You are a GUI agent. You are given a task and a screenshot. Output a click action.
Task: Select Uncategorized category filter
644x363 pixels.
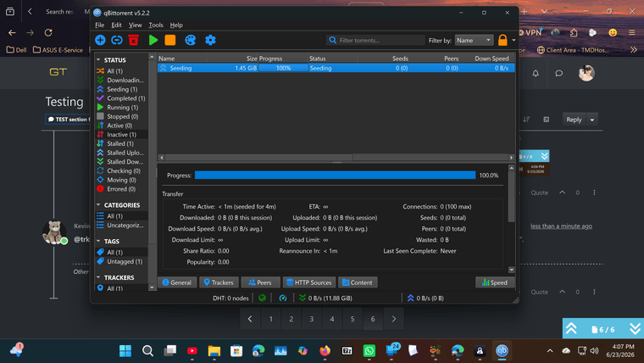click(x=121, y=226)
